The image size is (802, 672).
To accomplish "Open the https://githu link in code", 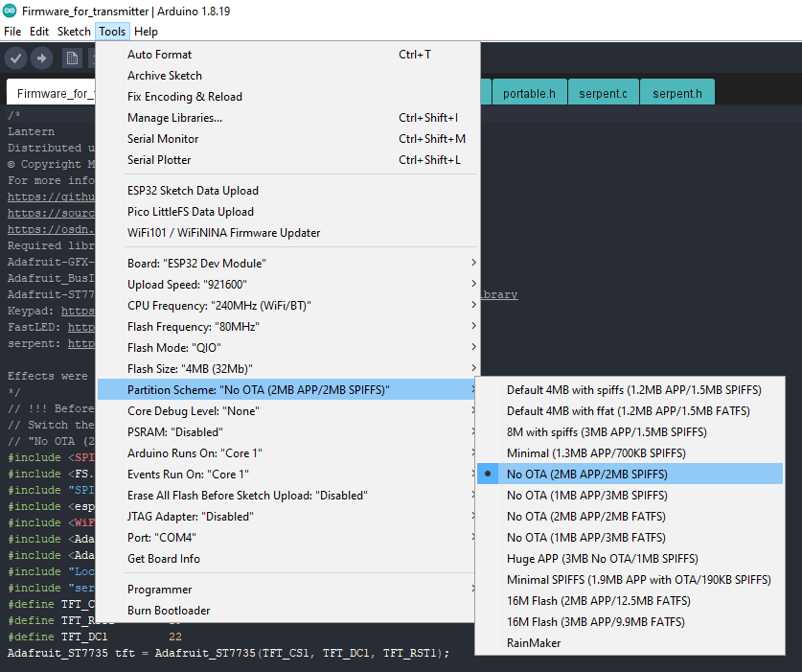I will pyautogui.click(x=51, y=197).
